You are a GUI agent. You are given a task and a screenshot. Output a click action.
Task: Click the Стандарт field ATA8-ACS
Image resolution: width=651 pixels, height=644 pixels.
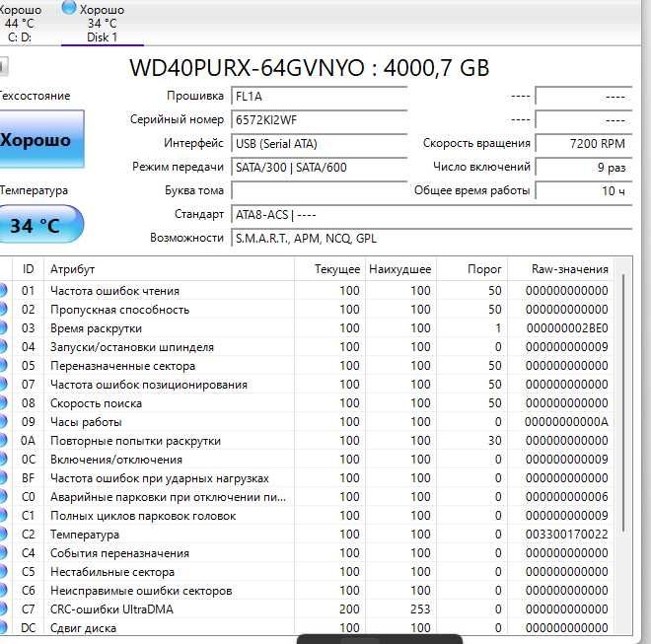431,215
